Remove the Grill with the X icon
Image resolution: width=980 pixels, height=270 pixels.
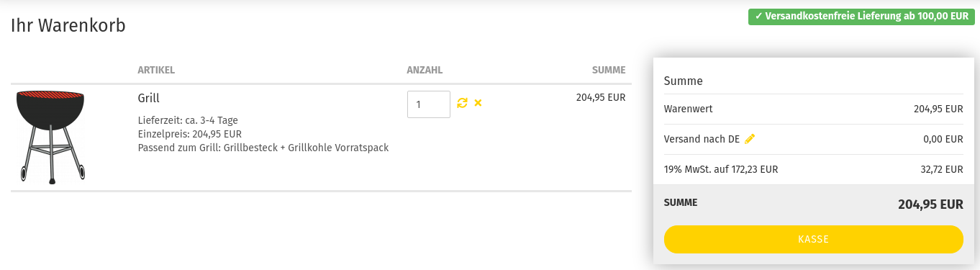[478, 103]
